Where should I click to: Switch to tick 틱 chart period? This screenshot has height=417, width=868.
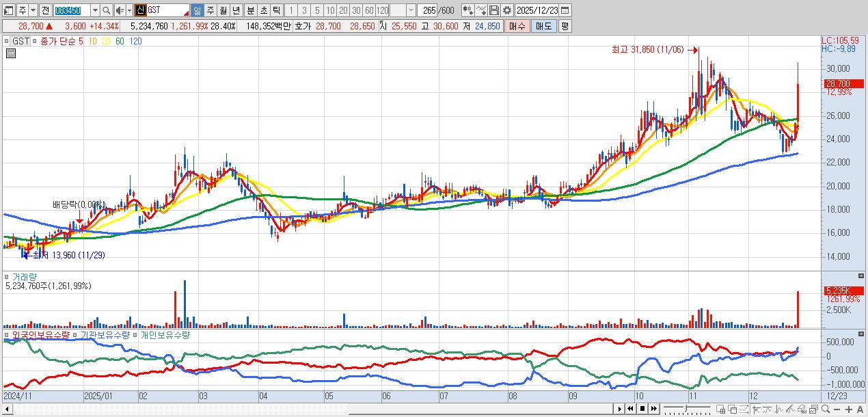pos(276,10)
